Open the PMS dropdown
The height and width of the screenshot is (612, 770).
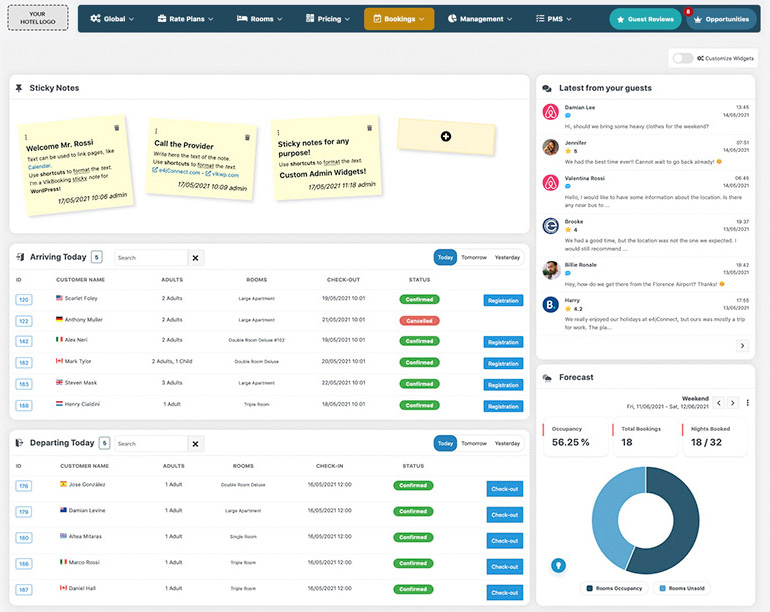[553, 19]
